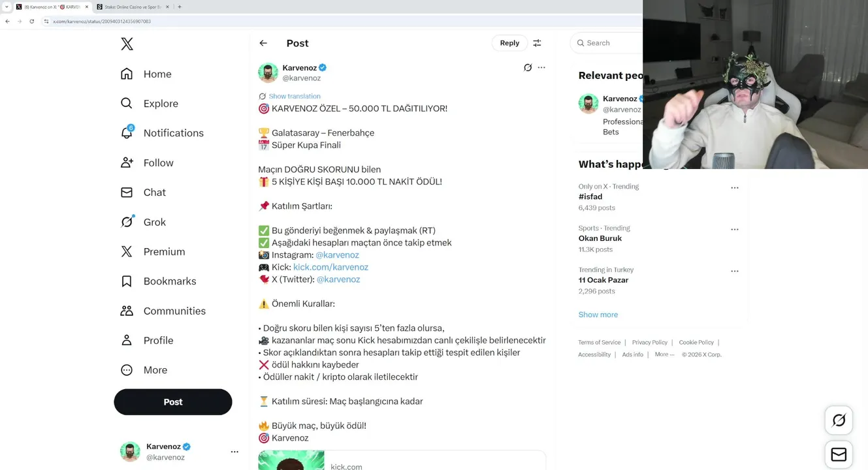Open the post's three-dot options menu

pos(541,67)
